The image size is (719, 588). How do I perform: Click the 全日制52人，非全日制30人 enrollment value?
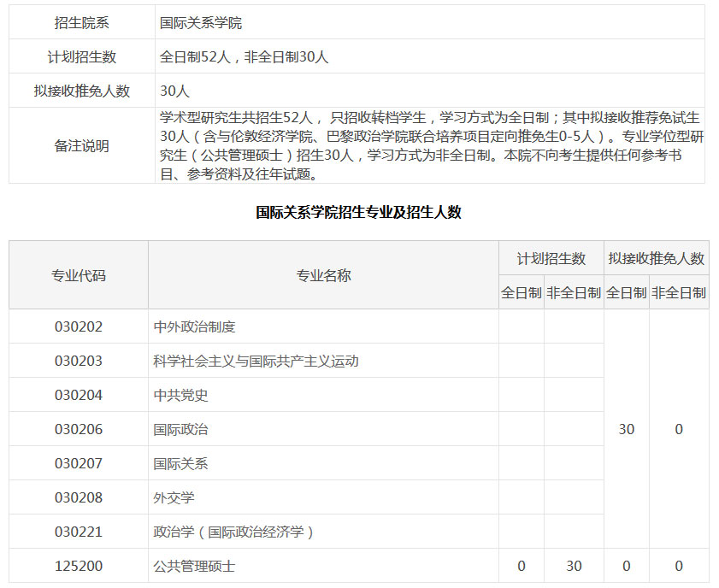coord(245,57)
